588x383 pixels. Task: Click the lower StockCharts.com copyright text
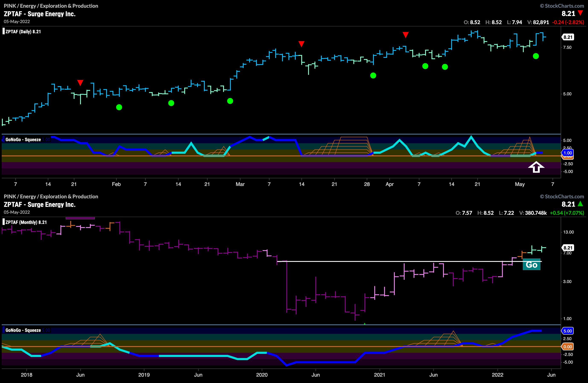(562, 196)
